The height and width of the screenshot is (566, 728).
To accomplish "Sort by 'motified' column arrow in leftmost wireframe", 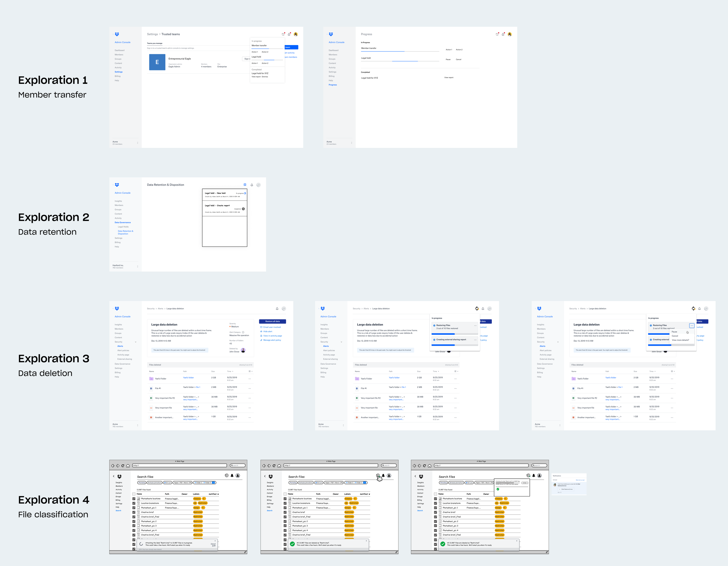I will click(218, 494).
